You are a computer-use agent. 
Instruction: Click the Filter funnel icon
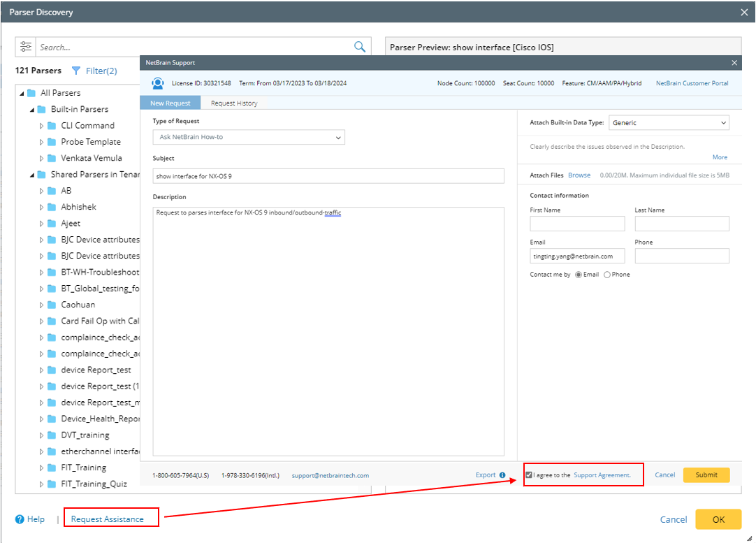point(76,71)
